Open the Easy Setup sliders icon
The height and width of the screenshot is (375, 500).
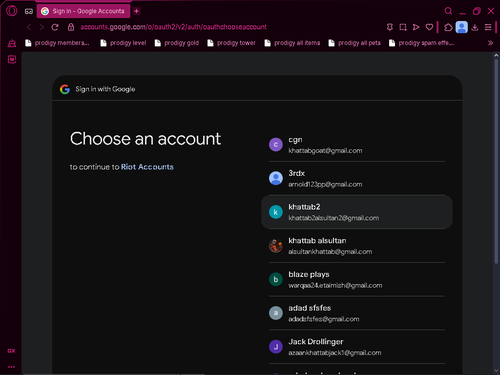click(488, 27)
